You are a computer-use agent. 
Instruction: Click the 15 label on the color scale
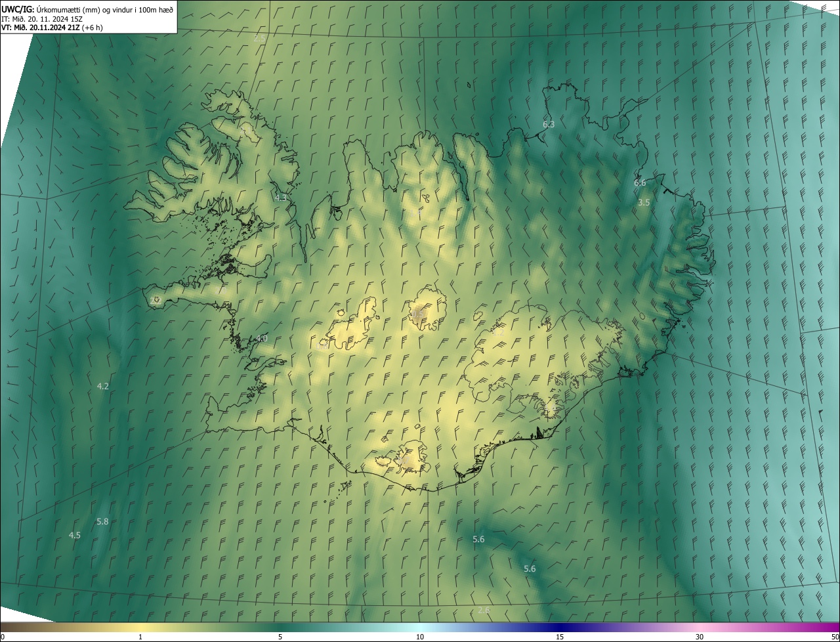pos(560,637)
